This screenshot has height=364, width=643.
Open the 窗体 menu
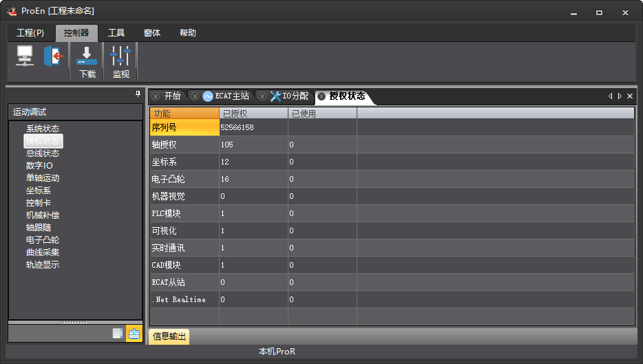(151, 33)
